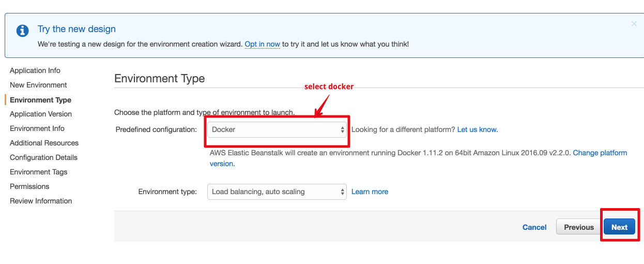Open the Learn more link
644x264 pixels.
pos(370,192)
